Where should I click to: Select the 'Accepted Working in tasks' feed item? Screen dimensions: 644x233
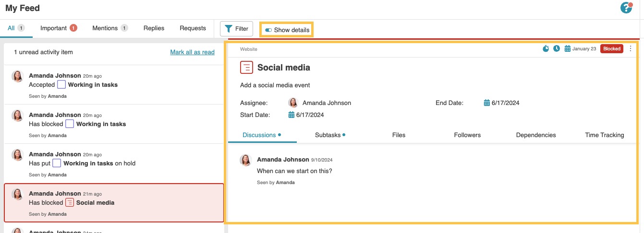point(114,85)
